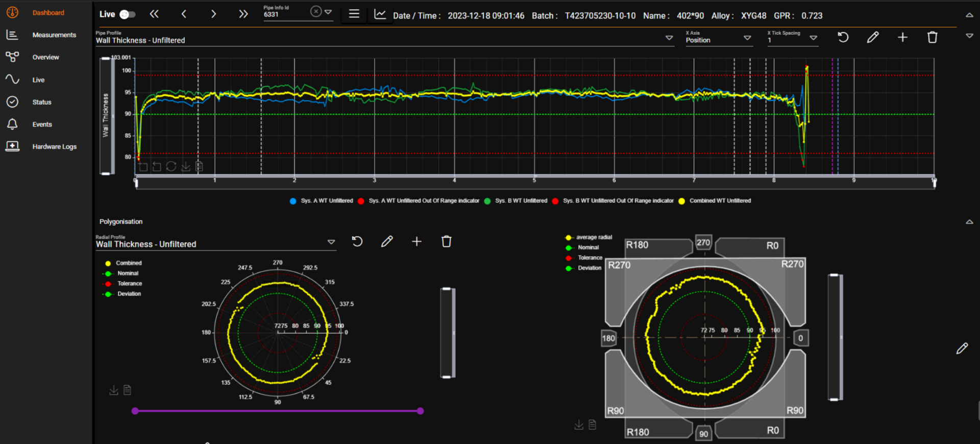980x444 pixels.
Task: Open the Pipe Info Id dropdown
Action: (x=328, y=12)
